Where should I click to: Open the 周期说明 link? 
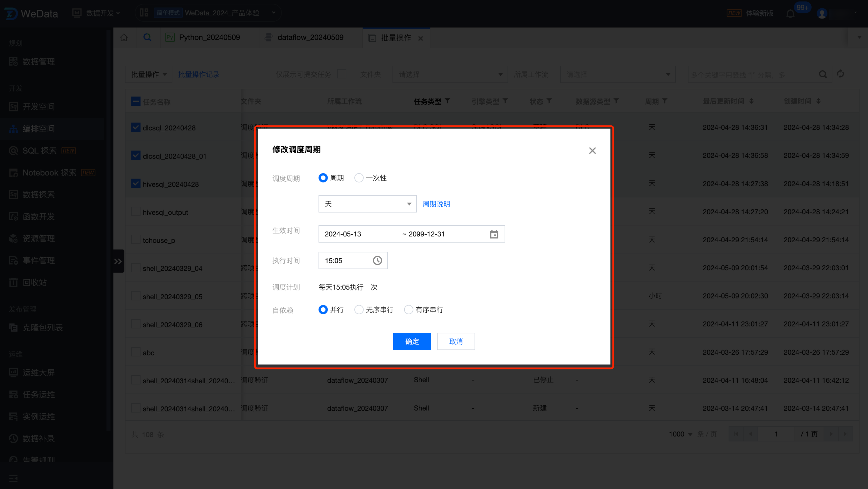(436, 204)
